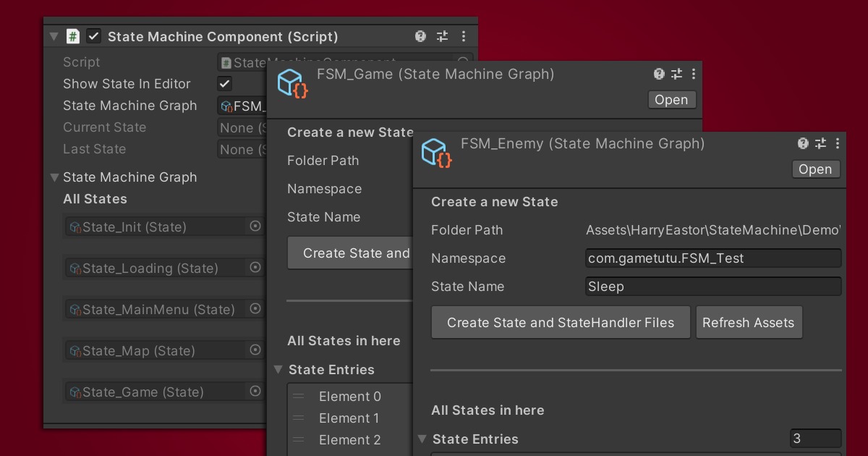The width and height of the screenshot is (868, 456).
Task: Collapse State Machine Component using its disclosure triangle
Action: (54, 35)
